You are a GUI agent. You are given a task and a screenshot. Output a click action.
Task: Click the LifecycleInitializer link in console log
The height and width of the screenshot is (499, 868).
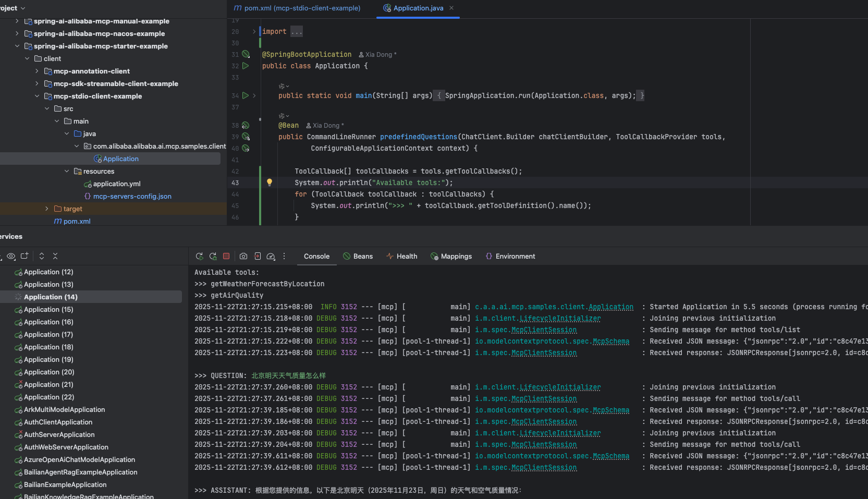point(559,319)
